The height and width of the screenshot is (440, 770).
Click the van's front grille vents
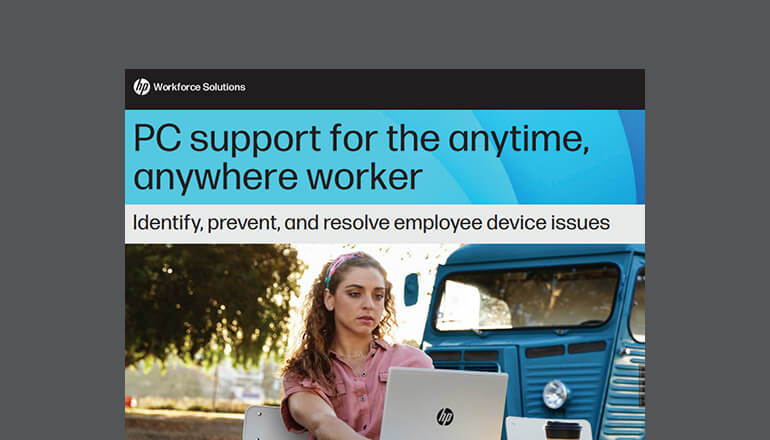[x=566, y=350]
